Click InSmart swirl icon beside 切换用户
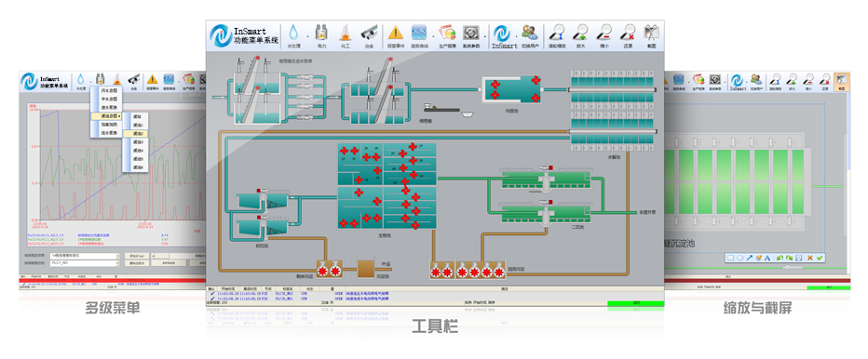The height and width of the screenshot is (359, 868). tap(502, 33)
